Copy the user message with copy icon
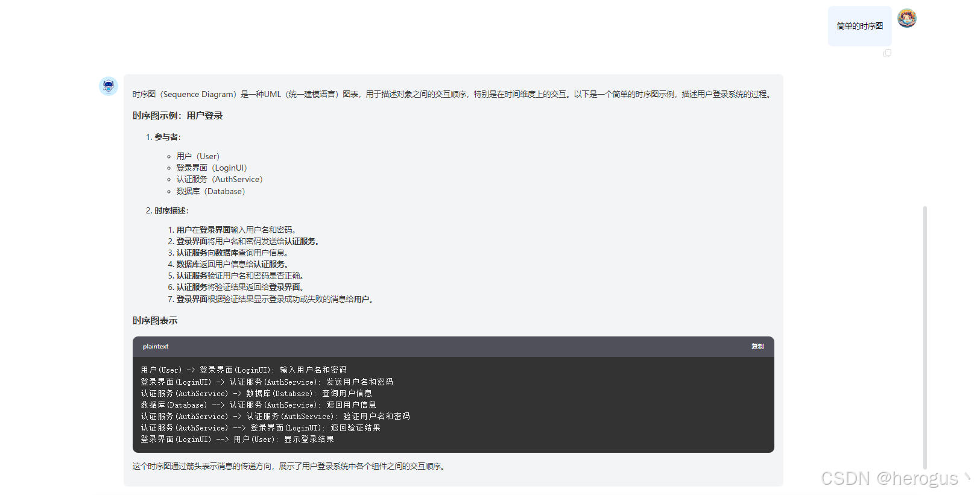 pos(887,54)
